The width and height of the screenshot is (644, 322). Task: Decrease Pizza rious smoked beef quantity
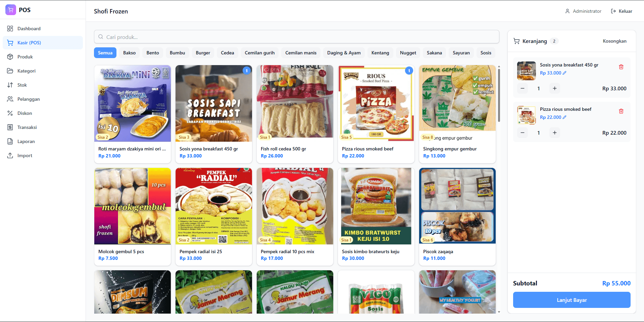523,133
